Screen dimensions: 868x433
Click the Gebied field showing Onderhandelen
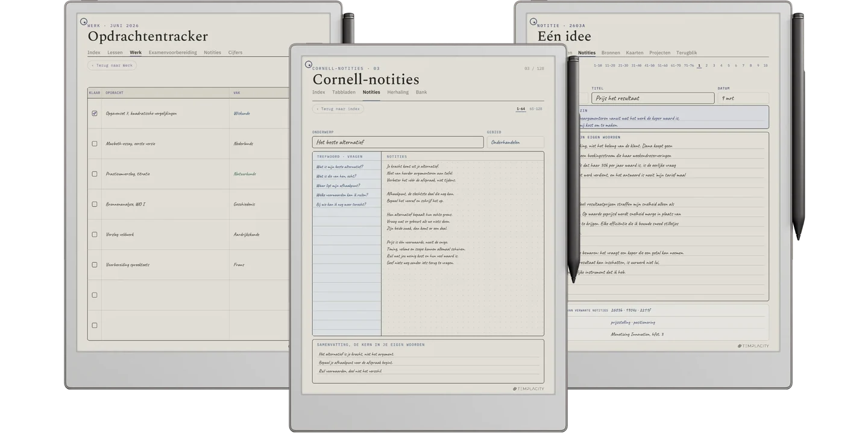click(515, 142)
